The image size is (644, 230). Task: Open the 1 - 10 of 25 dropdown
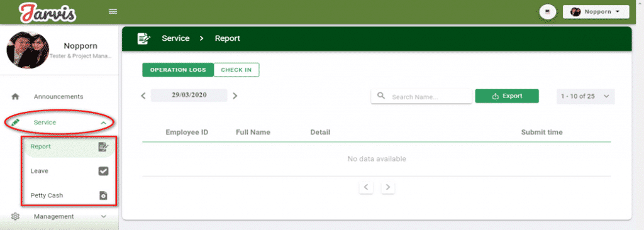[586, 96]
